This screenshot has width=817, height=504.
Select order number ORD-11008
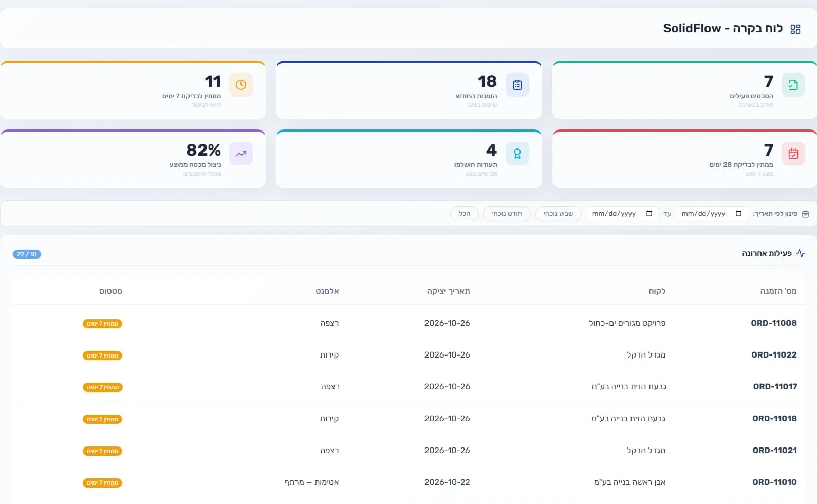pyautogui.click(x=774, y=323)
